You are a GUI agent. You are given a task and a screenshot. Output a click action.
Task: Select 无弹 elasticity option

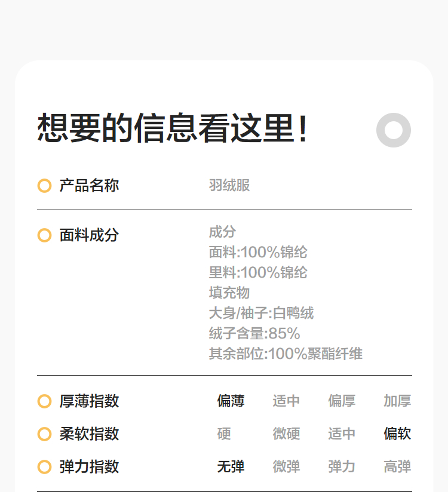click(231, 466)
